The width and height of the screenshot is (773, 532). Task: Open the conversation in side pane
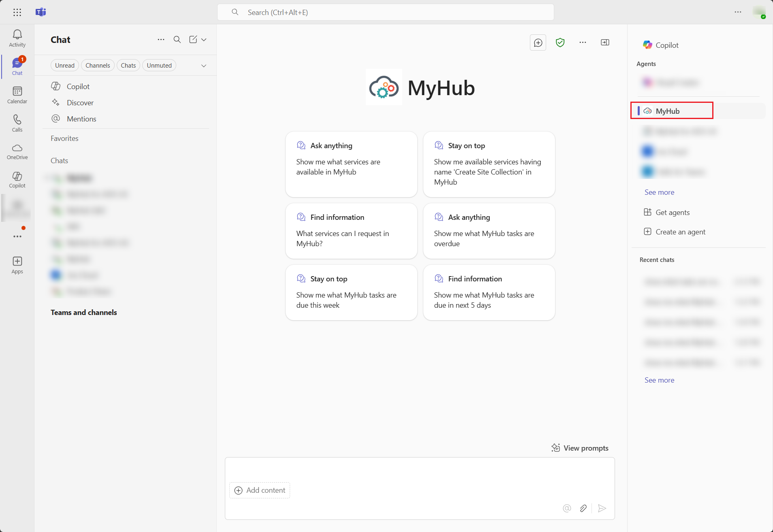(x=605, y=43)
